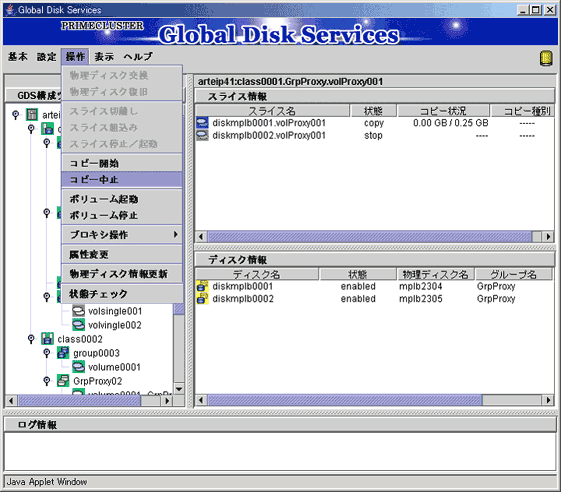Click the グループ名 column header
Viewport: 561px width, 492px height.
(x=514, y=274)
